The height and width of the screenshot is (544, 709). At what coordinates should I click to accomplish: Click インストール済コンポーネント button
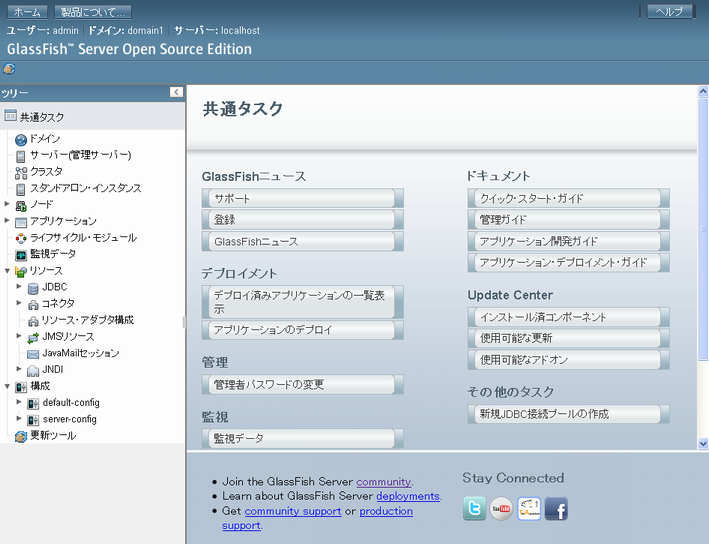click(x=568, y=317)
